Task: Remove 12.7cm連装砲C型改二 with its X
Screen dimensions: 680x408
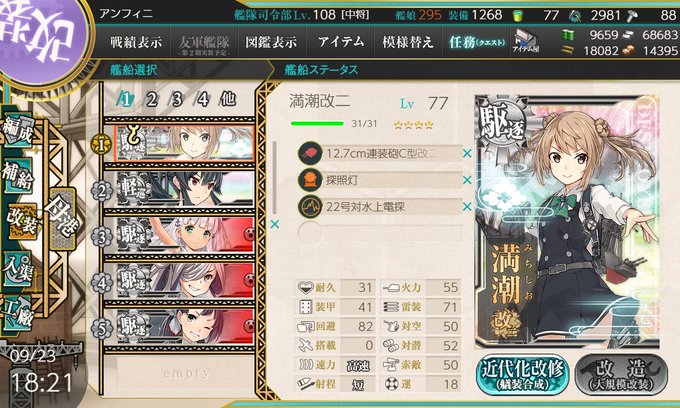Action: (x=467, y=153)
